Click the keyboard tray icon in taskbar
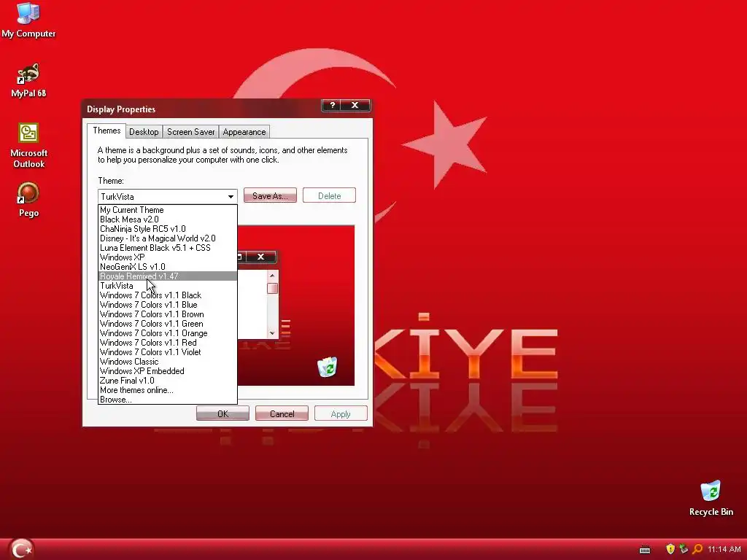The image size is (747, 560). (645, 550)
